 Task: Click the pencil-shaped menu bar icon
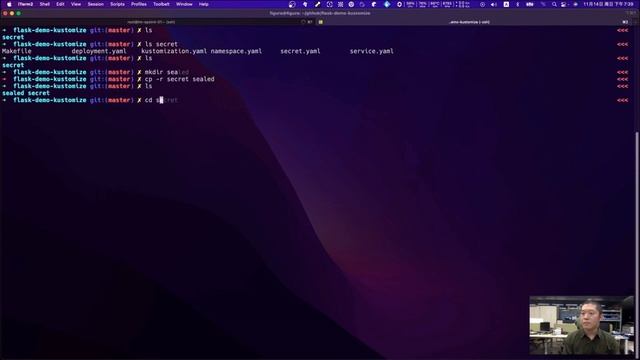point(317,4)
